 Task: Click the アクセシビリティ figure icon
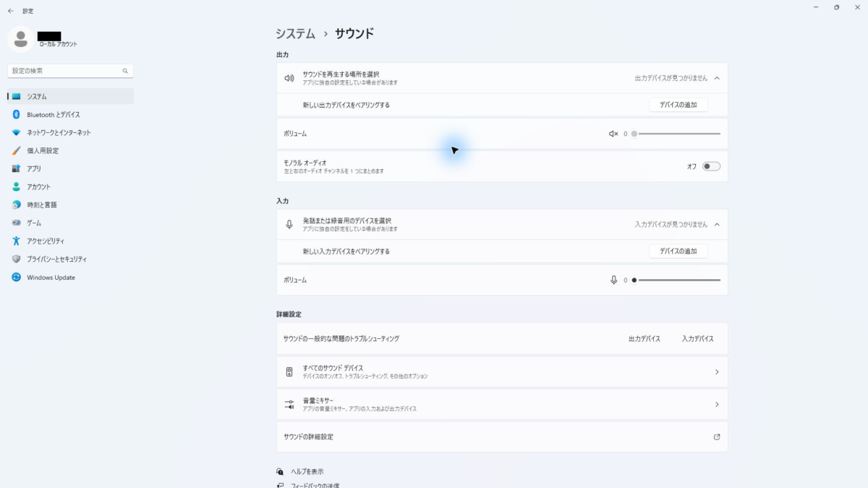pyautogui.click(x=17, y=241)
